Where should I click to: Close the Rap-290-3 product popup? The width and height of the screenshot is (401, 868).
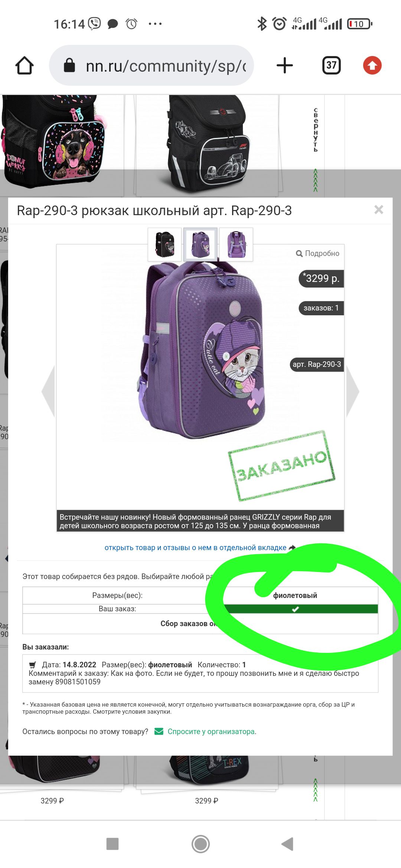(x=379, y=210)
